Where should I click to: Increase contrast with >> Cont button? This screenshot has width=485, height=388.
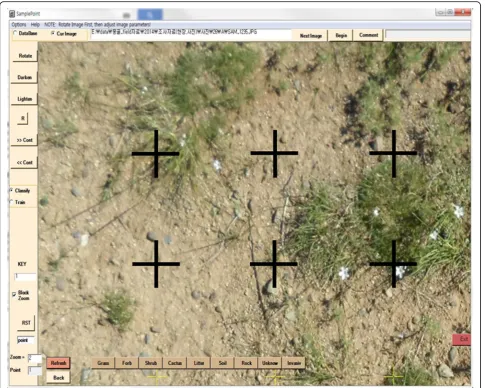[x=24, y=140]
